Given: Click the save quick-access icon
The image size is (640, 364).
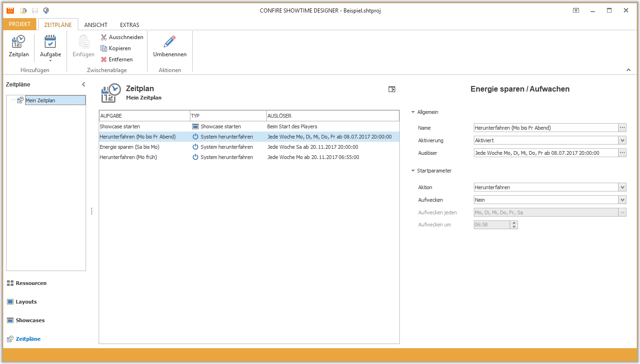Looking at the screenshot, I should (35, 11).
